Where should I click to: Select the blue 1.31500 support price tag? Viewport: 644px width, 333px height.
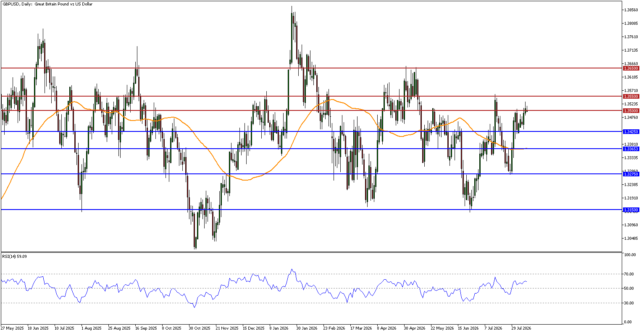click(x=631, y=210)
